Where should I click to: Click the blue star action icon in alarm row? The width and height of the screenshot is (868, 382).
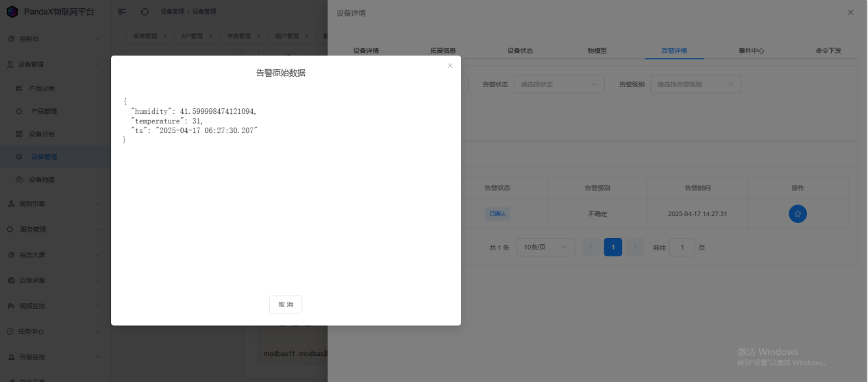click(x=797, y=214)
